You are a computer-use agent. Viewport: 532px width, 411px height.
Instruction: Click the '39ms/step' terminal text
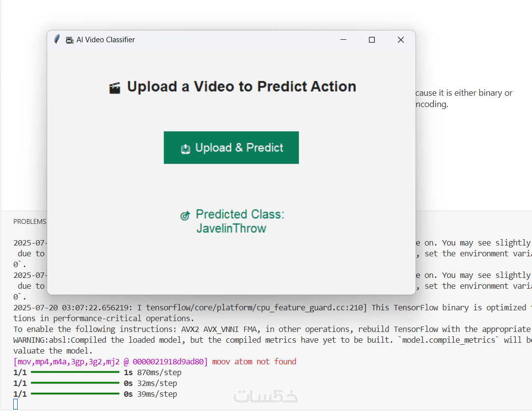(x=157, y=394)
